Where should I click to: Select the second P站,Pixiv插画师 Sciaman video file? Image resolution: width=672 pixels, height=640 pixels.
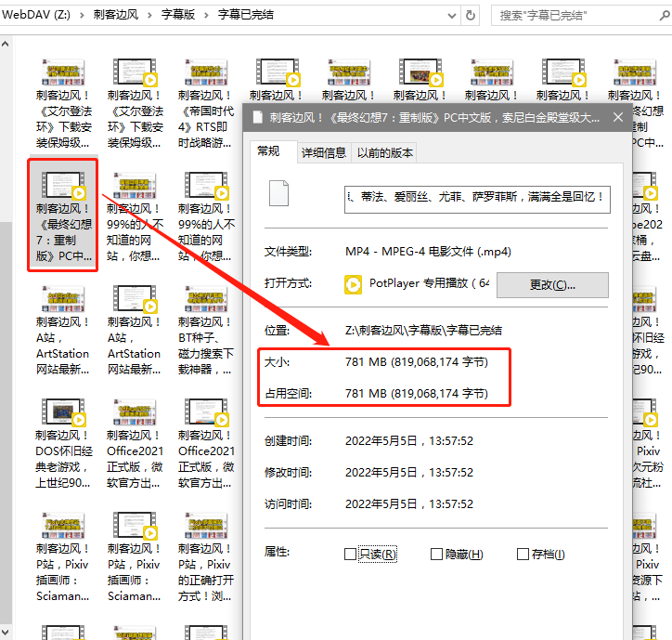pyautogui.click(x=135, y=556)
